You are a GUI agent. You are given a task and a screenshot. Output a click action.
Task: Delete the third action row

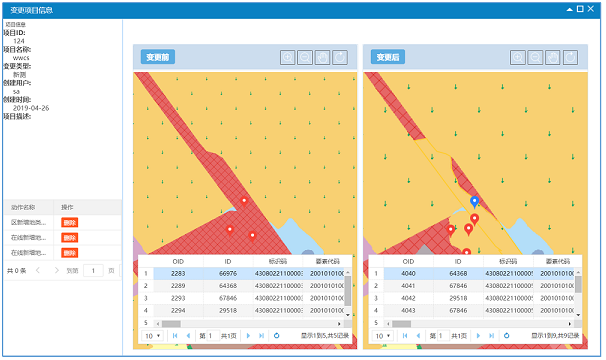click(70, 253)
